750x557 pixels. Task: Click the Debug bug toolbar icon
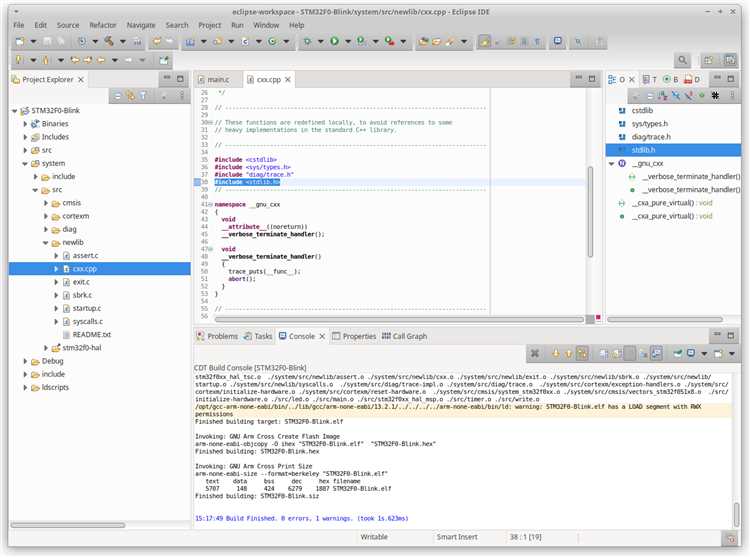pos(307,42)
